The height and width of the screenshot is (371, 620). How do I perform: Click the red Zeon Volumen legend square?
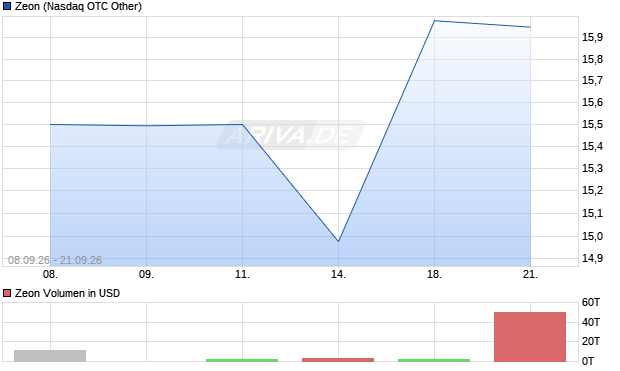(7, 293)
